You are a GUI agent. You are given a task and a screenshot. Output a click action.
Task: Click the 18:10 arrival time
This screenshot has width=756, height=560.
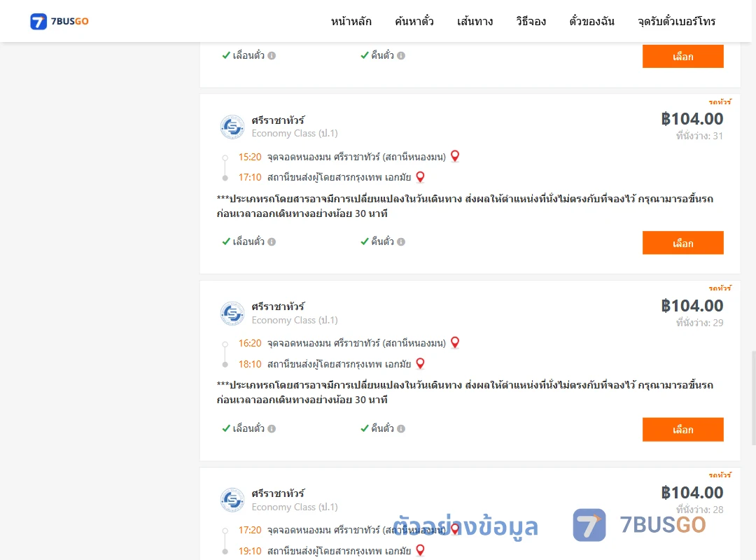250,364
